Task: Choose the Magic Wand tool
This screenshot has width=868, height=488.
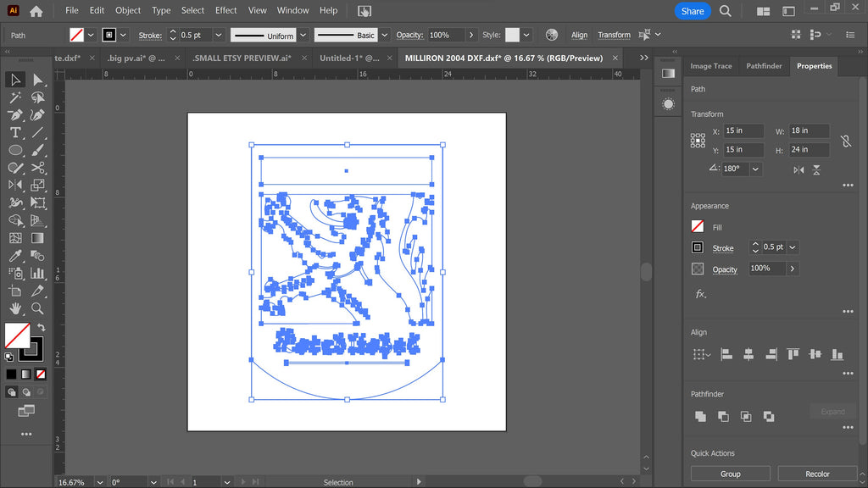Action: pyautogui.click(x=15, y=97)
